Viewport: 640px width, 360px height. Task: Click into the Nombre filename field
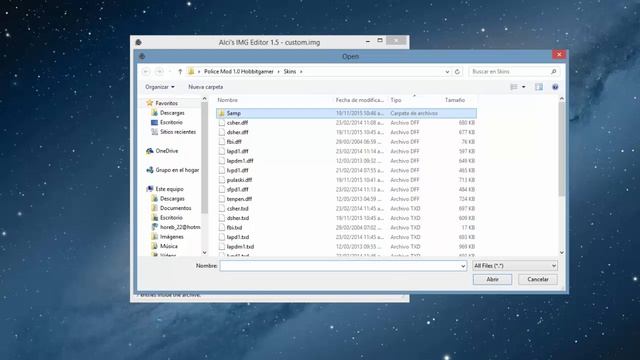click(x=343, y=266)
